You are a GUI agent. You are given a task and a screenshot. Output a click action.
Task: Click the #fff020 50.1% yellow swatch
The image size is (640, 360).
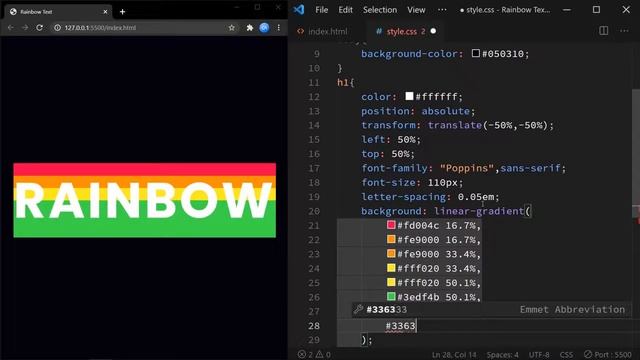(x=391, y=282)
